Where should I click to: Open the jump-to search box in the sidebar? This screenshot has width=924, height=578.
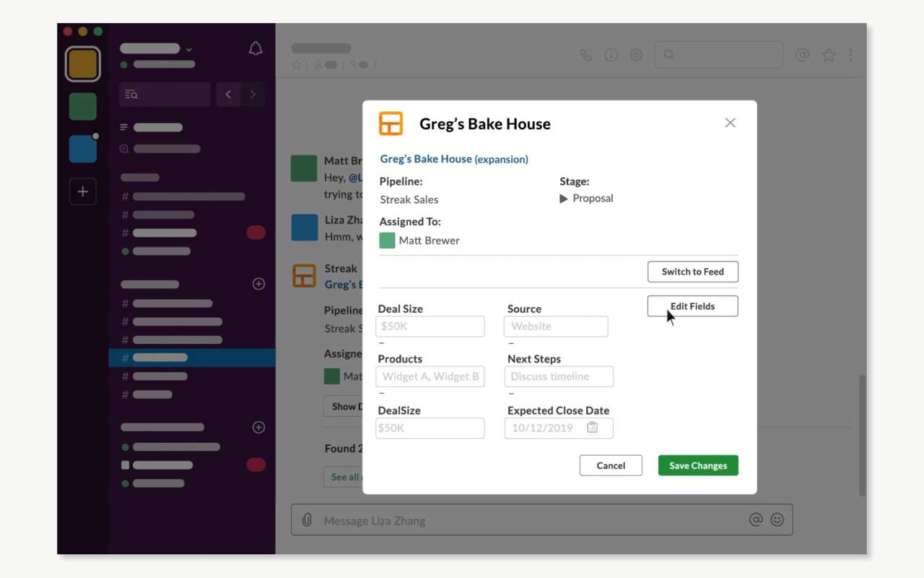pos(165,95)
